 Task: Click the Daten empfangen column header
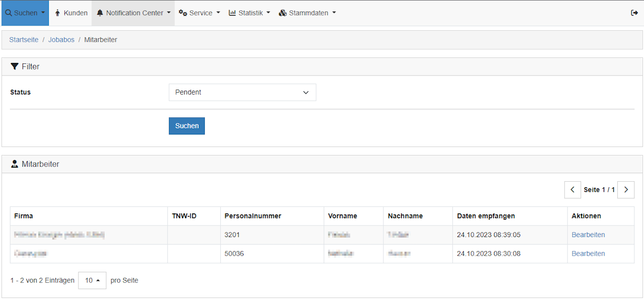(x=486, y=216)
